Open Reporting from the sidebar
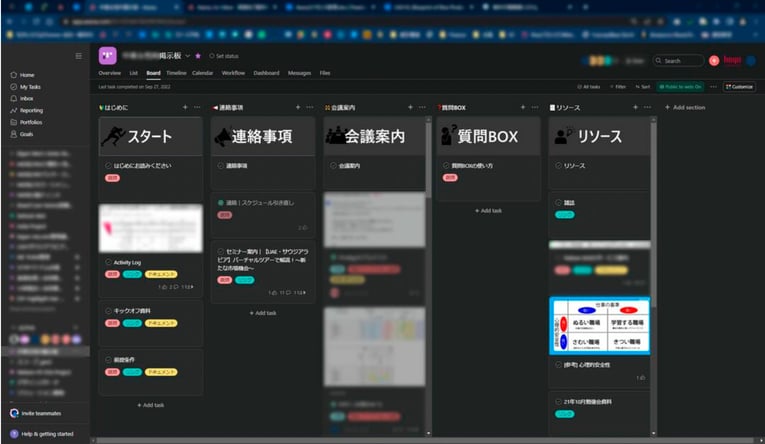The height and width of the screenshot is (444, 765). [30, 110]
